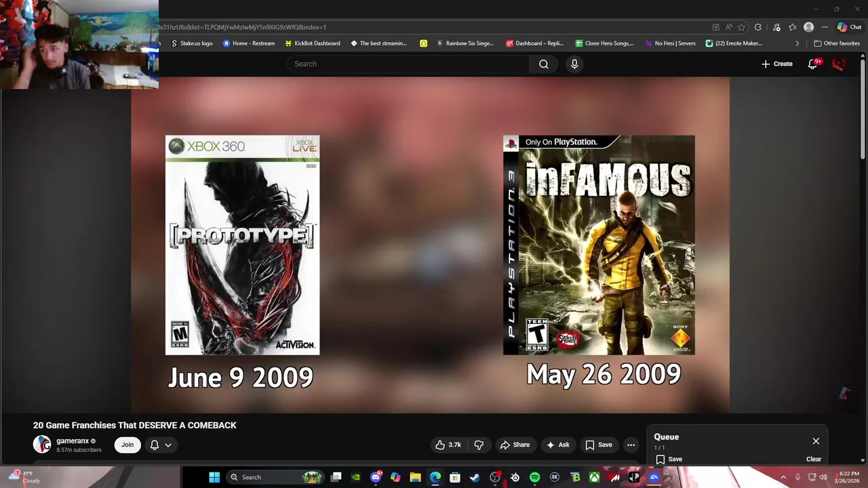Open clock and date 6:22 PM
Screen dimensions: 868x488
848,477
